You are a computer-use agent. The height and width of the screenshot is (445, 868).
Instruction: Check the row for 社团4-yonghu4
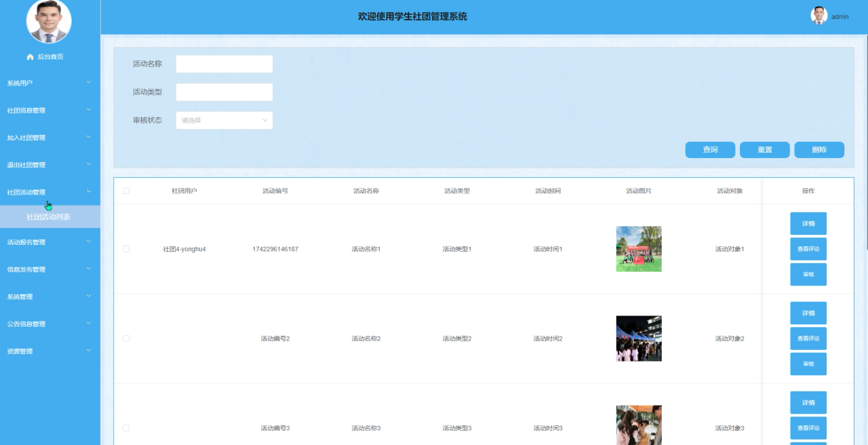click(126, 249)
